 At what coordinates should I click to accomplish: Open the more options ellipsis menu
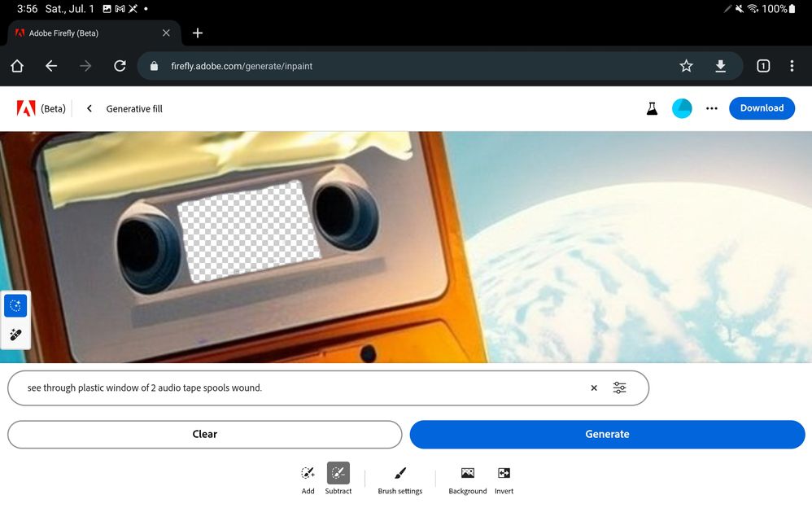[x=712, y=108]
